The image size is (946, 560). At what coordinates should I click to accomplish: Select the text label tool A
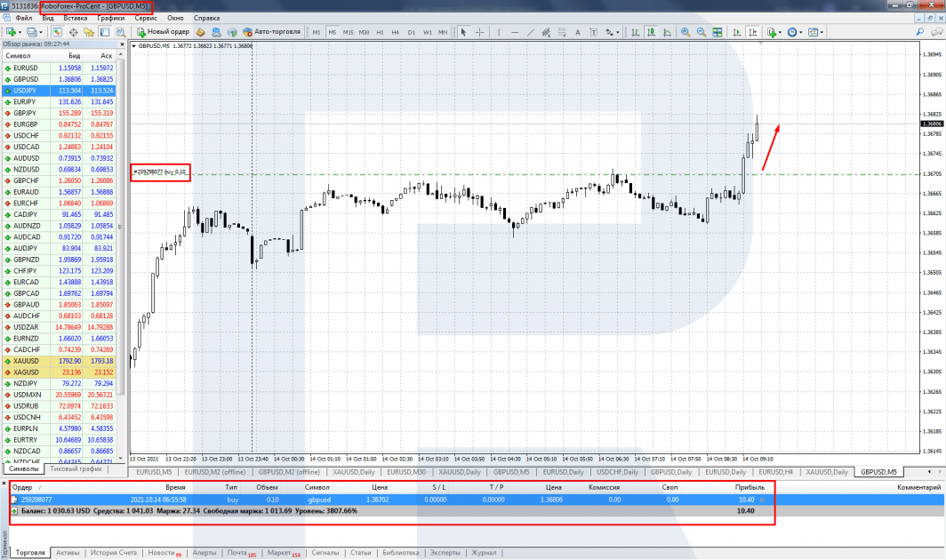pos(577,32)
